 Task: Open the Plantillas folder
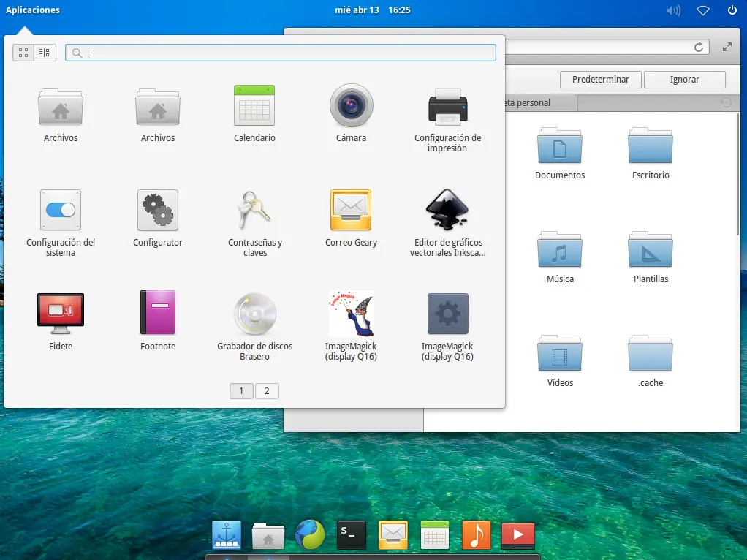click(651, 250)
